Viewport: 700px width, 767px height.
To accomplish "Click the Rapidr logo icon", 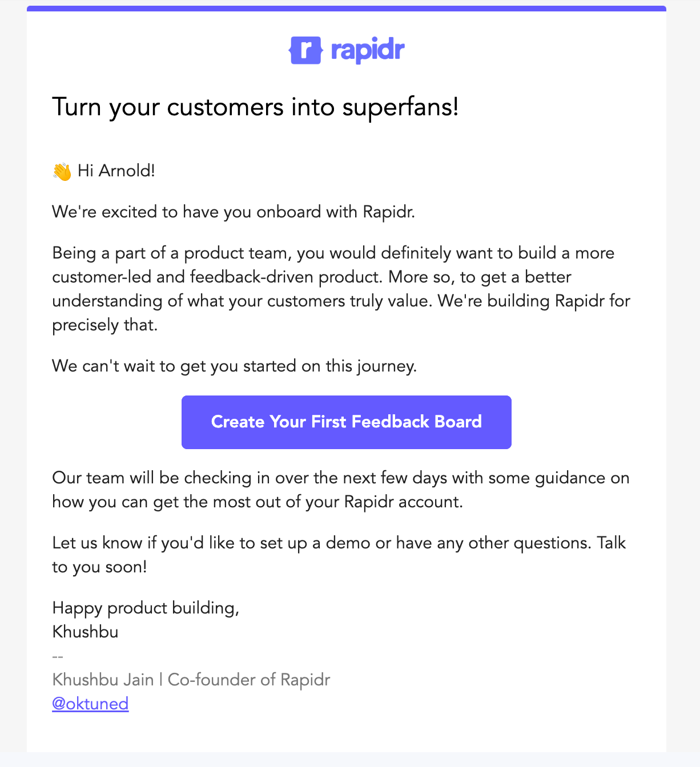I will pyautogui.click(x=305, y=50).
